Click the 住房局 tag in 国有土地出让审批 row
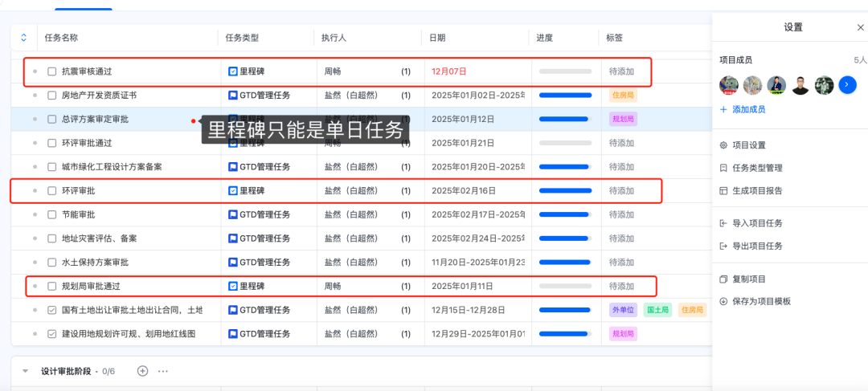This screenshot has height=391, width=868. click(x=692, y=310)
